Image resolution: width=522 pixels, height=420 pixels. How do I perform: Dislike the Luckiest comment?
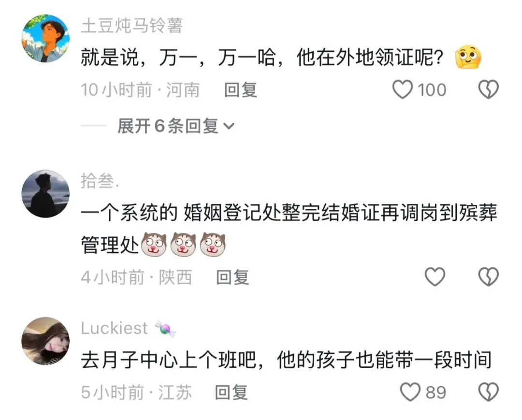coord(488,392)
